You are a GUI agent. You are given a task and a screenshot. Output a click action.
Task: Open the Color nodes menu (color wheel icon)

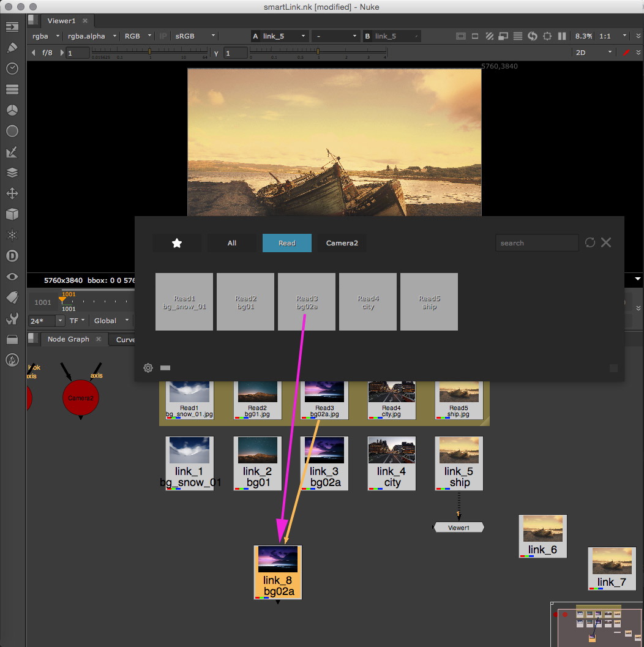(12, 110)
